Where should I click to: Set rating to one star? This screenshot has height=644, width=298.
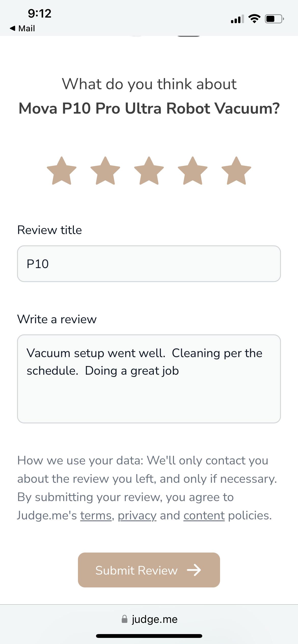(x=62, y=171)
